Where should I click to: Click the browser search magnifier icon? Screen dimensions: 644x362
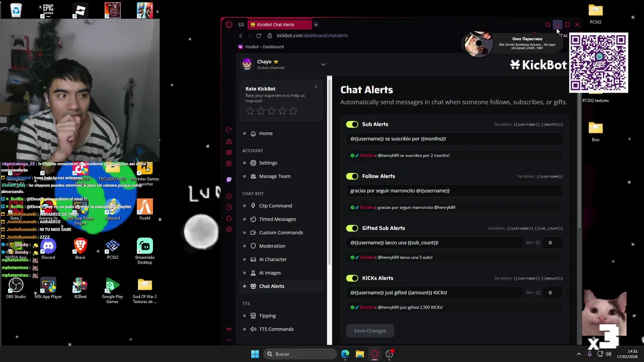tap(548, 25)
